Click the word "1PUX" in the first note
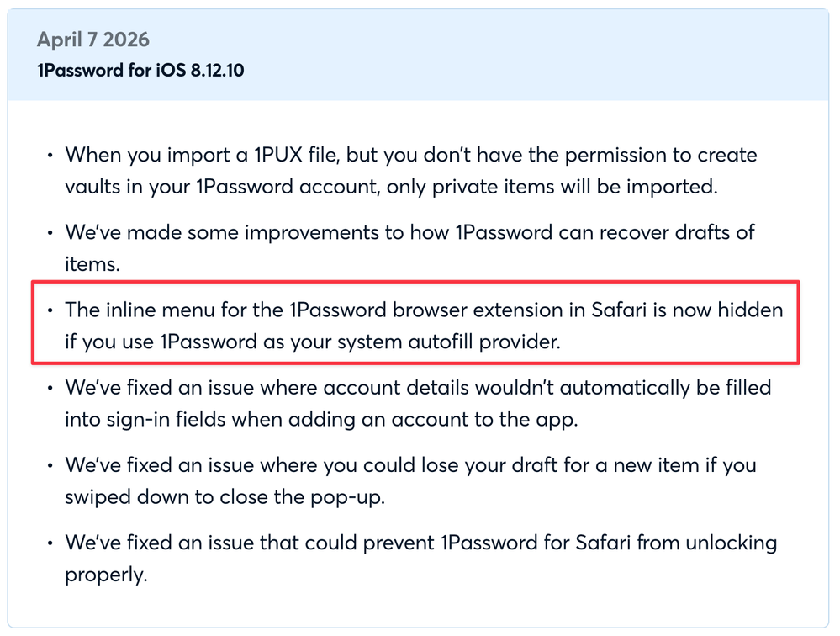 [x=261, y=156]
